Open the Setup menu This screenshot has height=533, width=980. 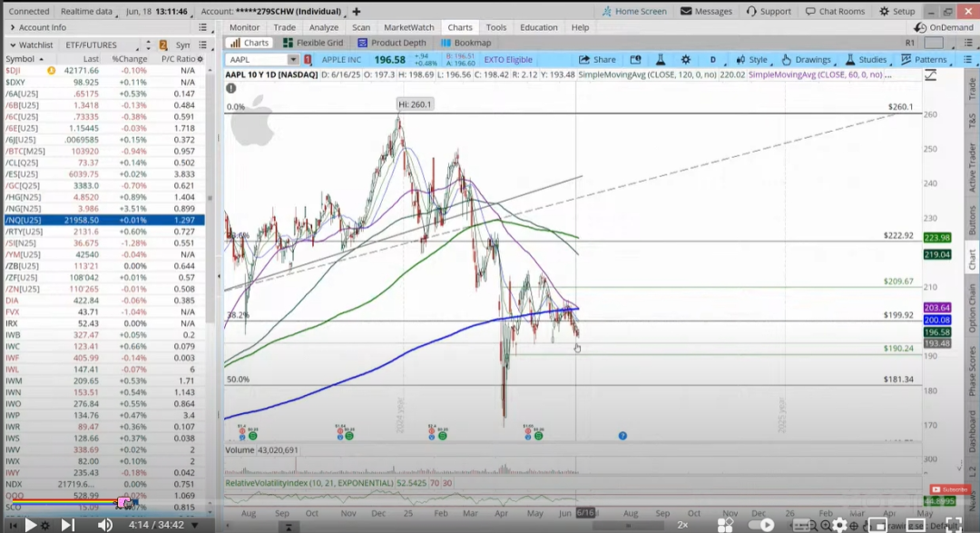click(x=897, y=11)
